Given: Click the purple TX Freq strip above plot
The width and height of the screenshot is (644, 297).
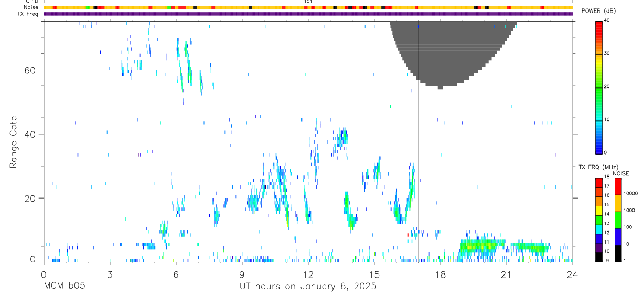Looking at the screenshot, I should coord(308,14).
